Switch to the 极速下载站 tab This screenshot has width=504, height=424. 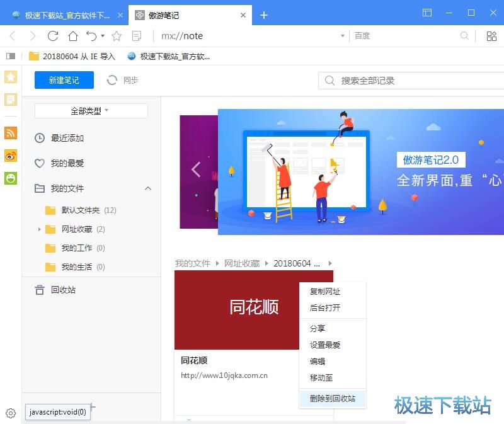pos(64,15)
